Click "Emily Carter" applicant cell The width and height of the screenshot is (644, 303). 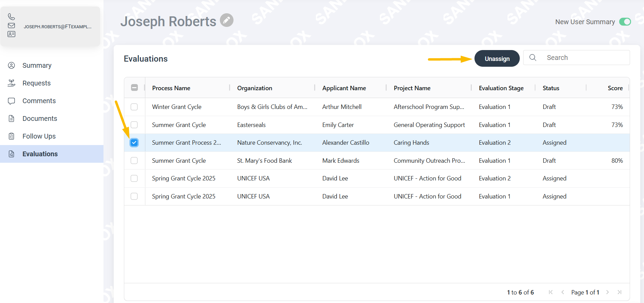(338, 125)
